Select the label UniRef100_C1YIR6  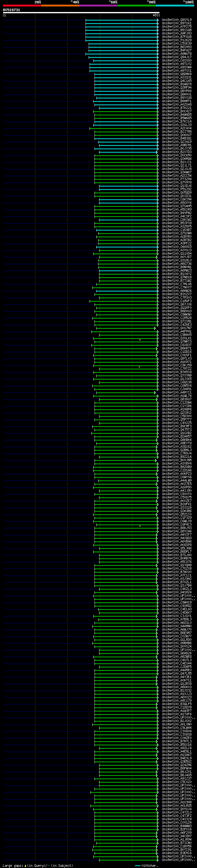pyautogui.click(x=177, y=406)
